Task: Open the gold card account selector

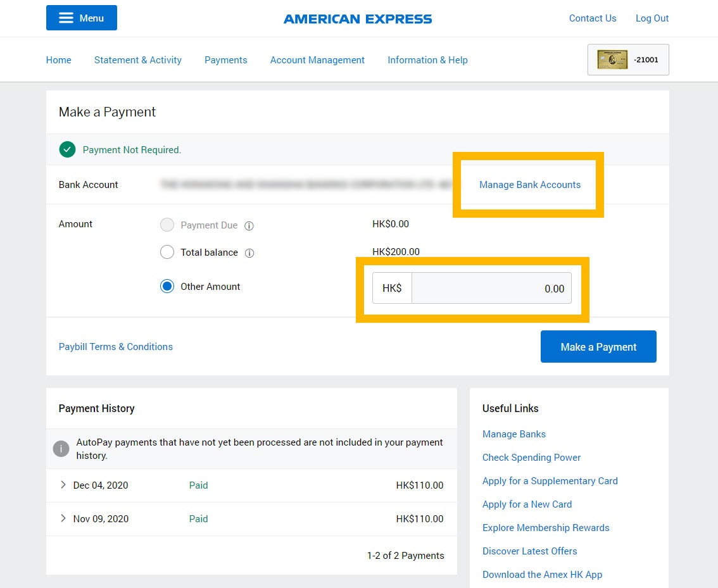Action: pos(627,60)
